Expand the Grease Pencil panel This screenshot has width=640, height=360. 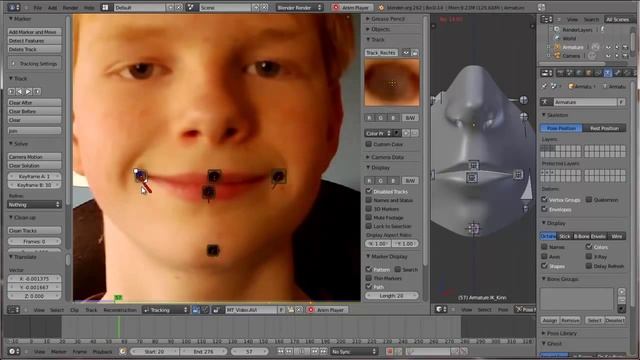point(368,19)
